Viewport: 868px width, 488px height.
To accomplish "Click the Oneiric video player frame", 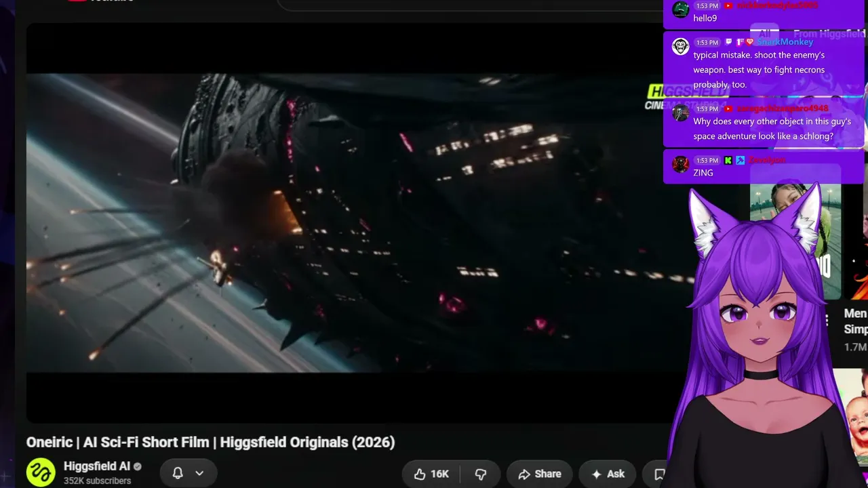I will coord(344,222).
